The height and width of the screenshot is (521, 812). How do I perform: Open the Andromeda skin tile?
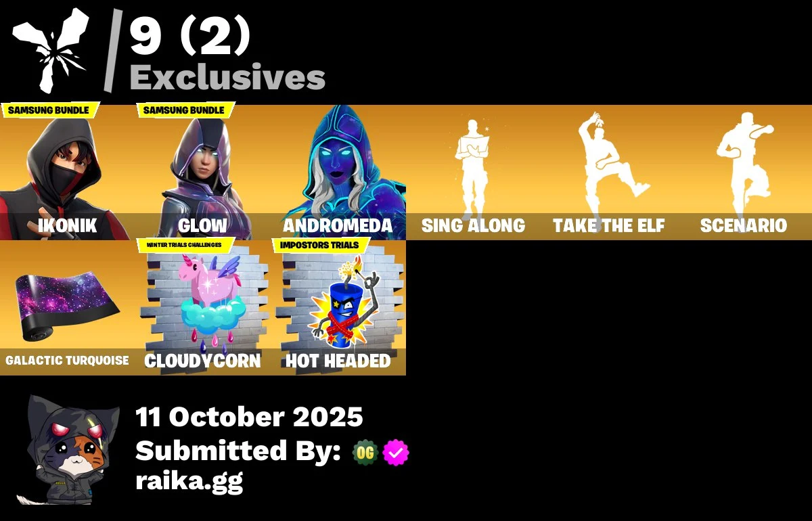pos(338,173)
